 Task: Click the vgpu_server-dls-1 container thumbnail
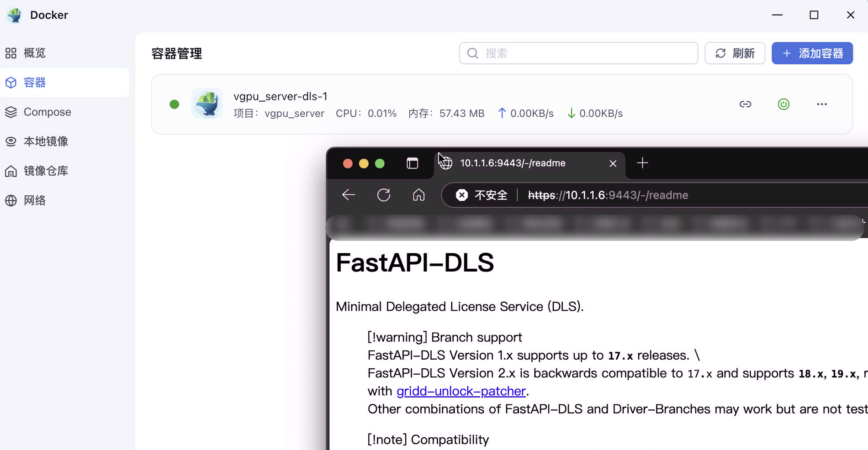pyautogui.click(x=207, y=104)
